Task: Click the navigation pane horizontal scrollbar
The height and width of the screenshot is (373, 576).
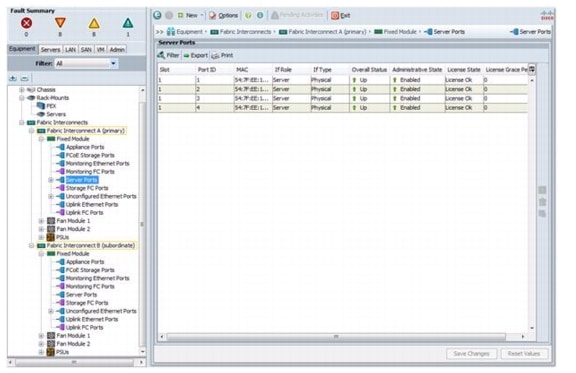Action: tap(74, 362)
